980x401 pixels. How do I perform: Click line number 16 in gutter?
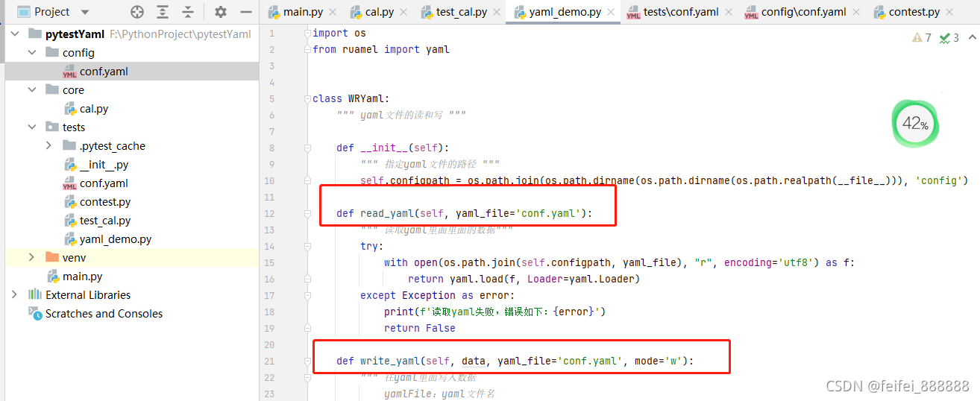click(x=268, y=279)
